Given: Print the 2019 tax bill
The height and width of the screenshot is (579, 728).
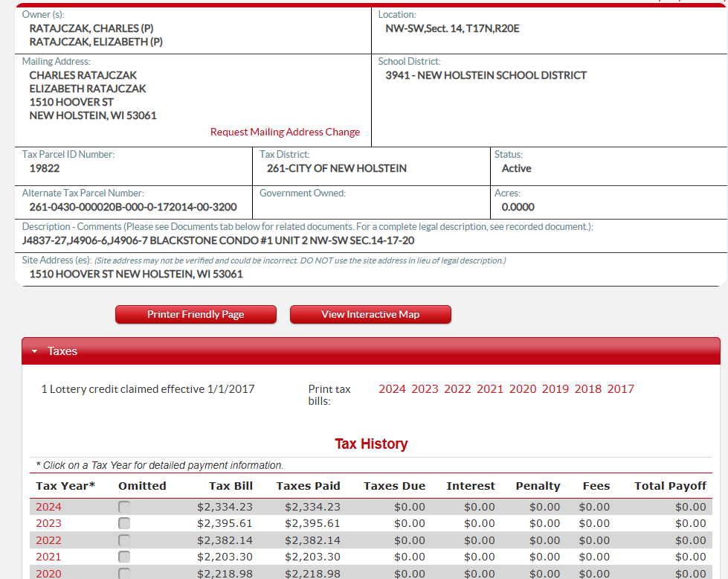Looking at the screenshot, I should (555, 388).
